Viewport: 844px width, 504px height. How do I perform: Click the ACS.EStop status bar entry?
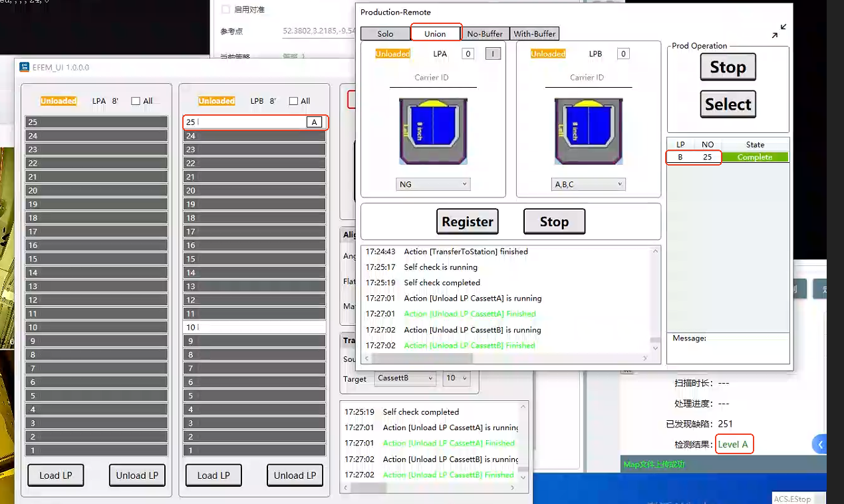pyautogui.click(x=793, y=499)
